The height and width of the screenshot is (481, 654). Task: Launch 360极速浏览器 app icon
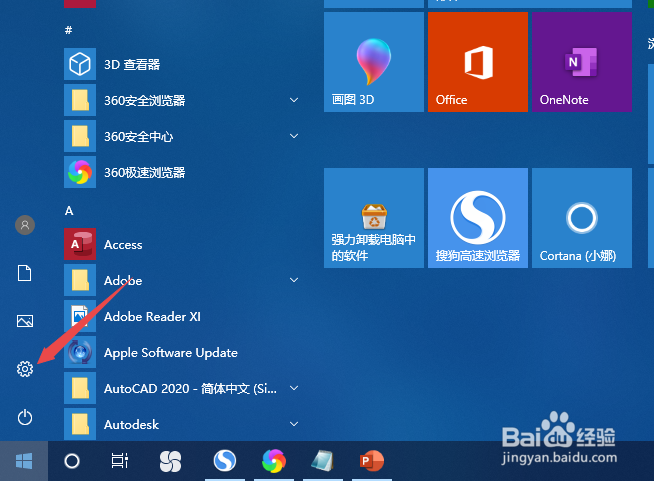(80, 172)
